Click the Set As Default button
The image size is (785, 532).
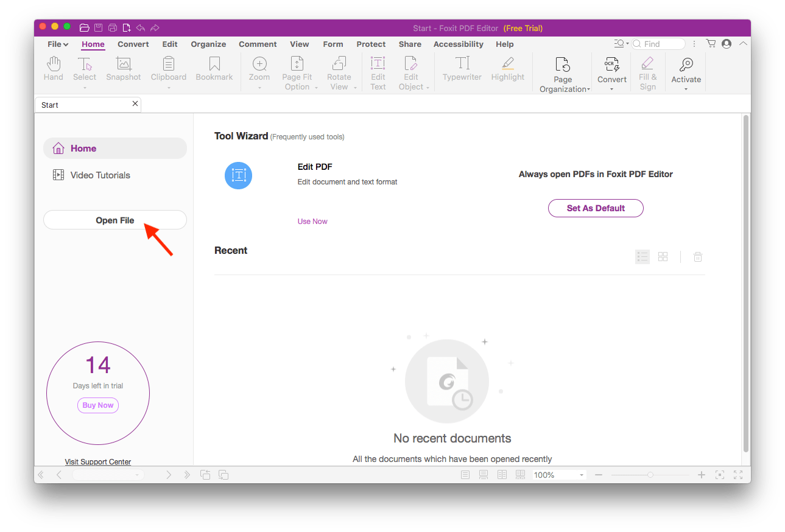595,208
